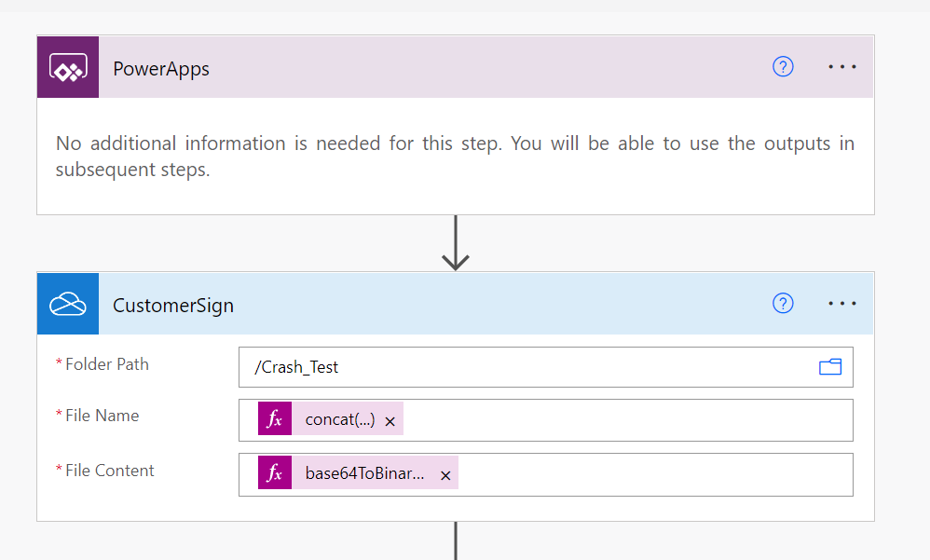The width and height of the screenshot is (930, 560).
Task: Remove the concat(...) expression from File Name
Action: (x=390, y=421)
